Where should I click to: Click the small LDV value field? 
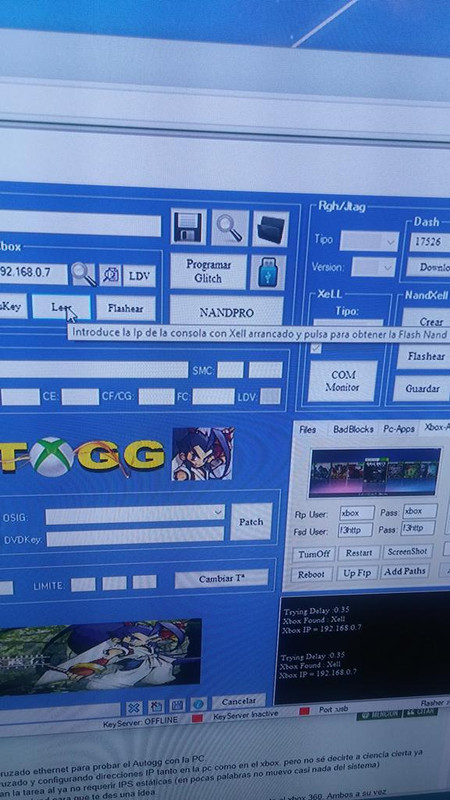(x=270, y=396)
